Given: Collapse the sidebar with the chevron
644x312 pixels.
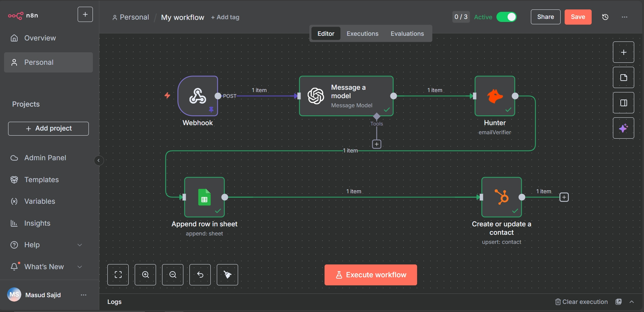Looking at the screenshot, I should click(99, 161).
